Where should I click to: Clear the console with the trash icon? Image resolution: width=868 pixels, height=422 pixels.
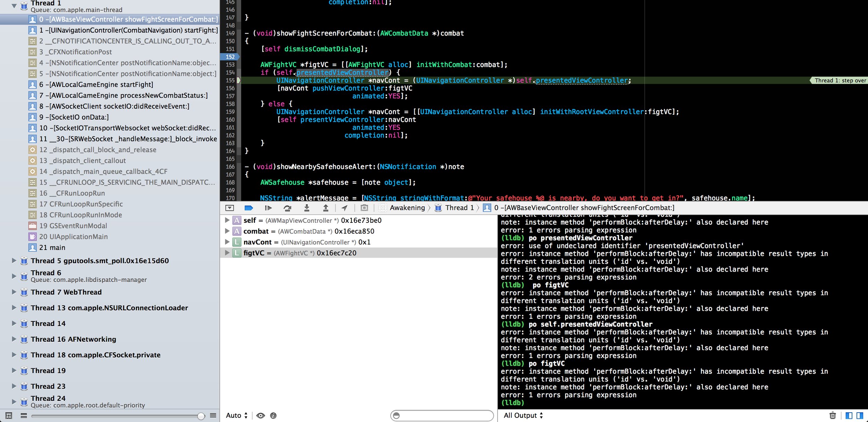[x=833, y=415]
